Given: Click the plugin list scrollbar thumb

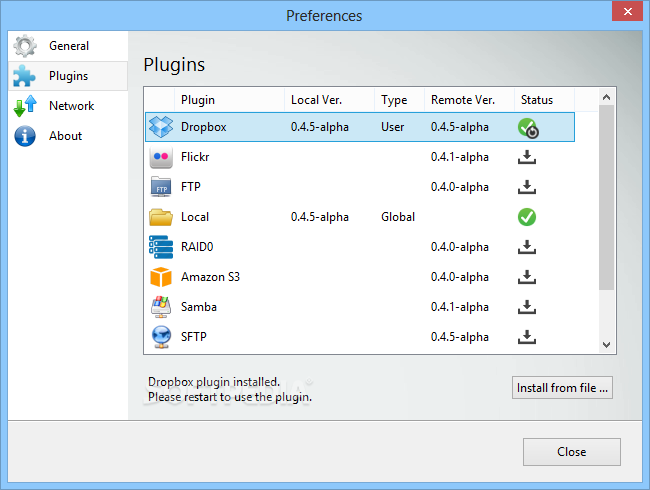Looking at the screenshot, I should tap(606, 197).
